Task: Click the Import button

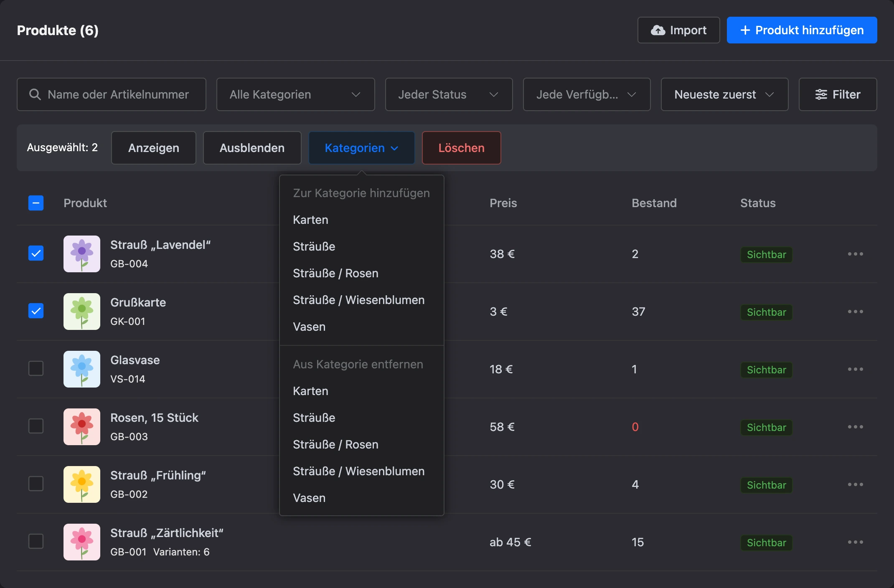Action: coord(678,30)
